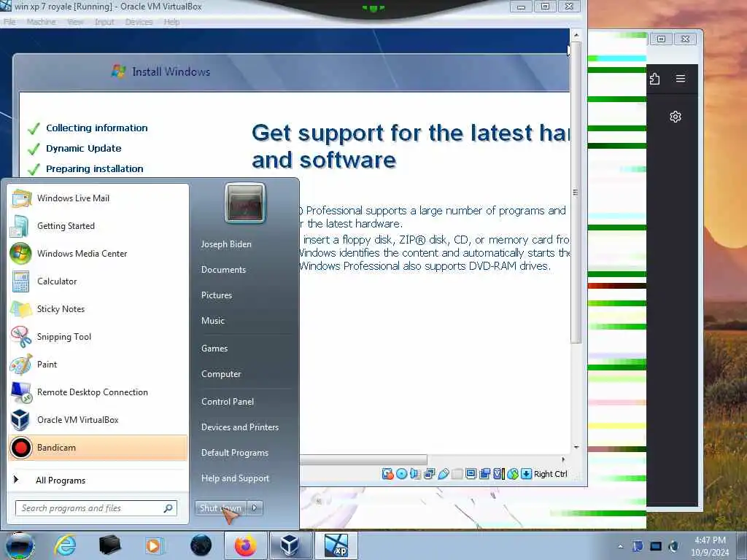Launch Windows Media Center

(x=98, y=253)
